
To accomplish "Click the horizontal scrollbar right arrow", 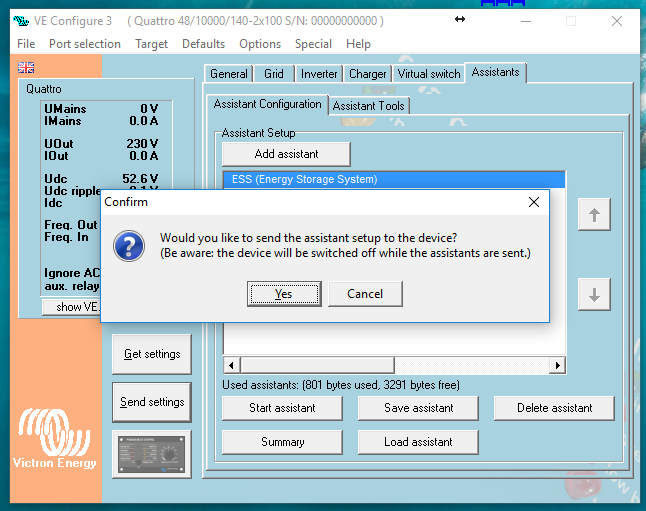I will point(557,365).
